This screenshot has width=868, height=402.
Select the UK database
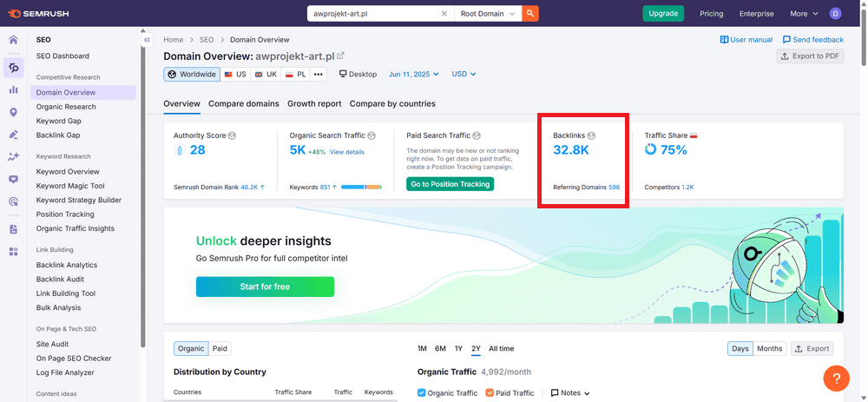[x=266, y=74]
